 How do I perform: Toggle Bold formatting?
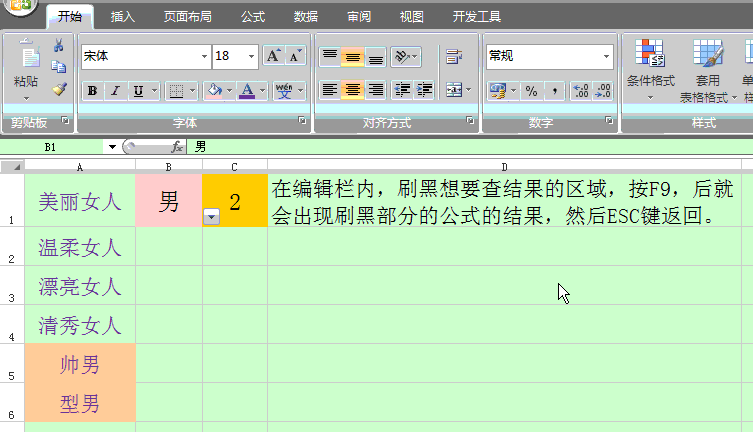pos(92,91)
